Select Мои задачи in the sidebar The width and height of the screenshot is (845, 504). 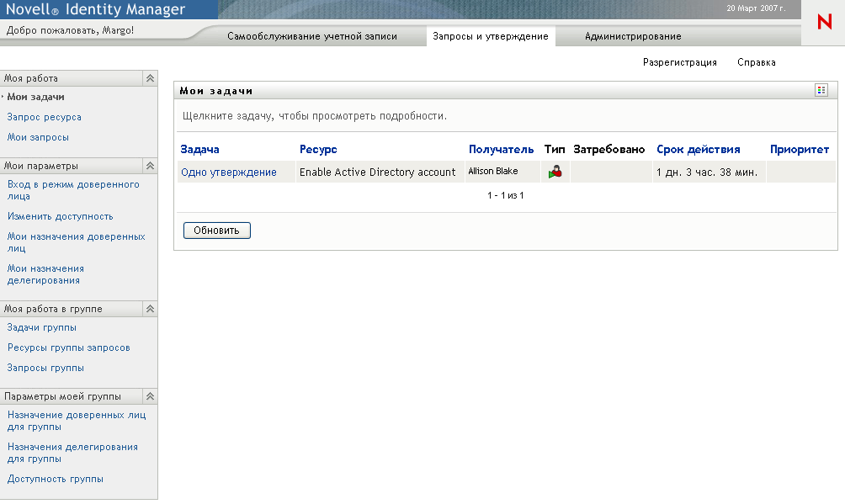coord(35,97)
